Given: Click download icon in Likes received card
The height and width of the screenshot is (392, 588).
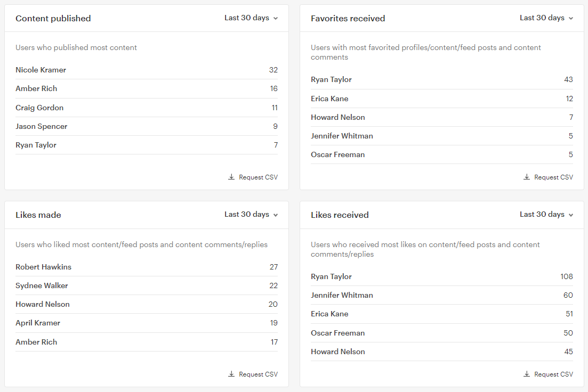Looking at the screenshot, I should click(527, 374).
